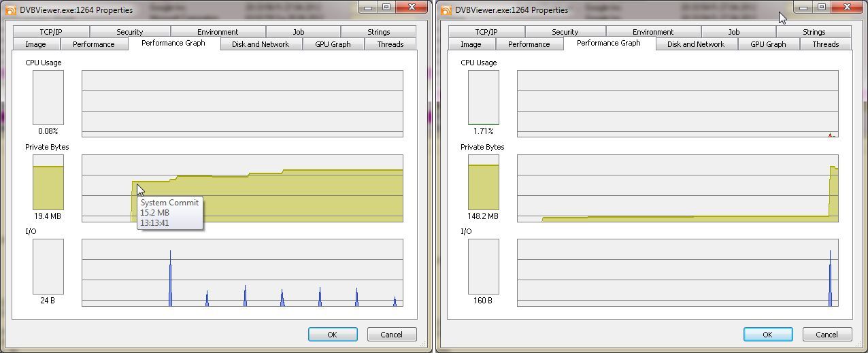This screenshot has height=353, width=868.
Task: Open Environment tab in left Properties window
Action: pyautogui.click(x=218, y=32)
